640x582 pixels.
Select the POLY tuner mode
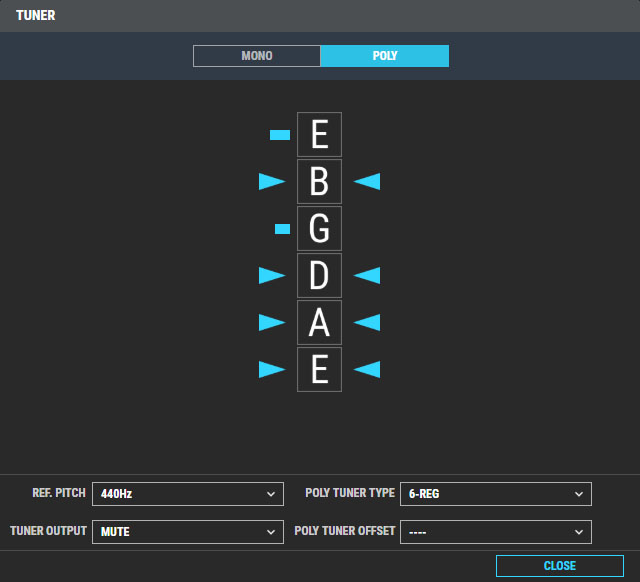coord(385,56)
